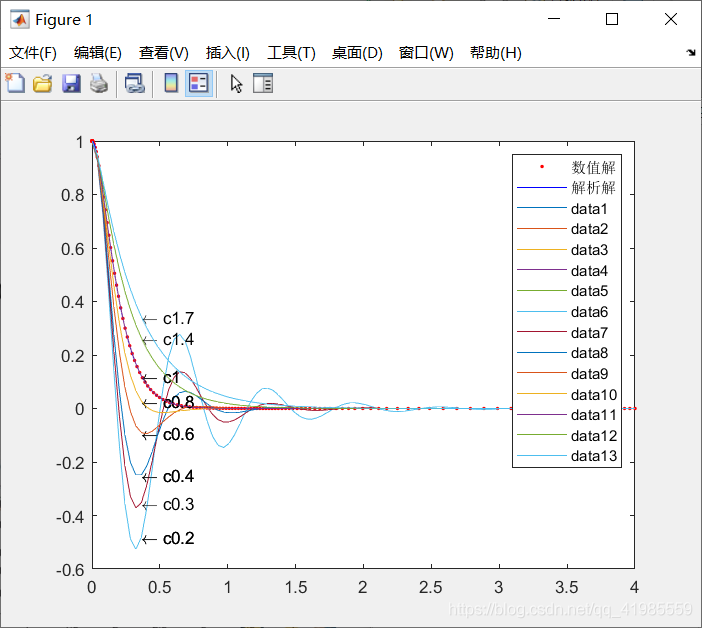Close the Figure 1 window
The width and height of the screenshot is (702, 628).
(x=671, y=19)
